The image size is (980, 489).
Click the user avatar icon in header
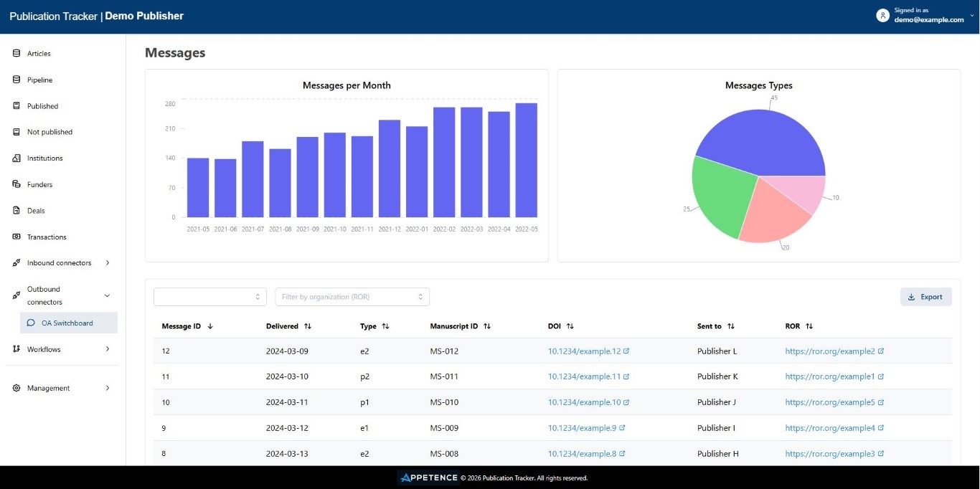click(882, 16)
